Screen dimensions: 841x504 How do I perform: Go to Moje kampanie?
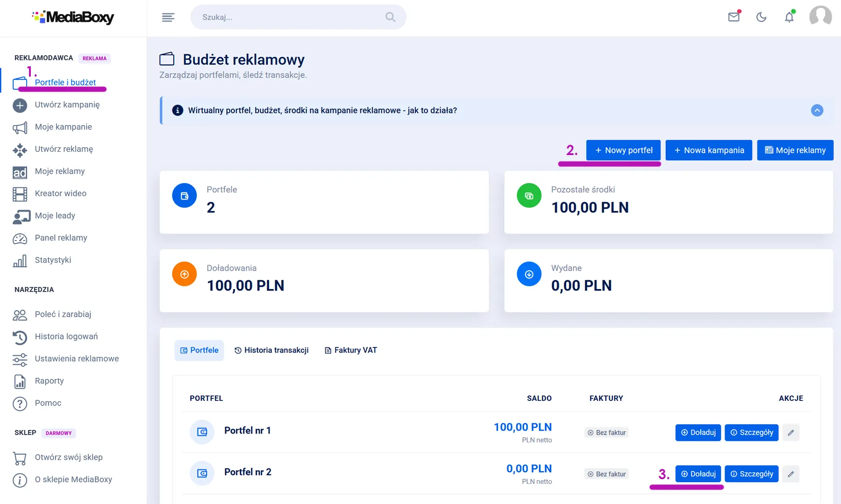coord(64,127)
